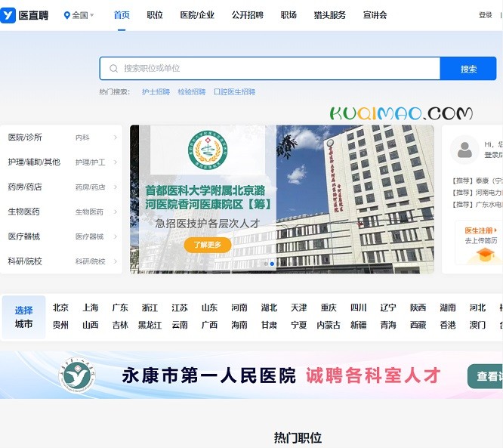Open the 医院/企业 navigation tab
Screen dimensions: 503x448
pos(197,15)
